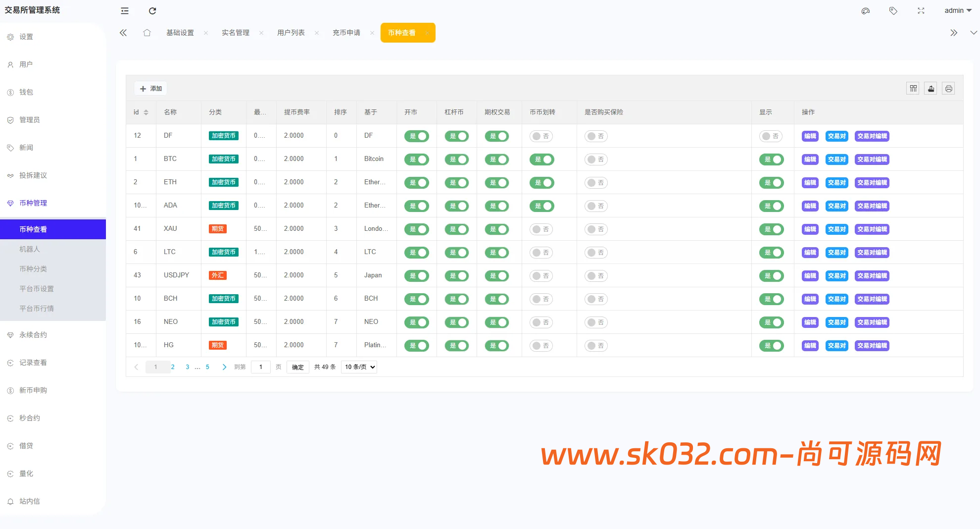Image resolution: width=980 pixels, height=529 pixels.
Task: Click 交易对编辑 for the NEO row
Action: pyautogui.click(x=872, y=322)
